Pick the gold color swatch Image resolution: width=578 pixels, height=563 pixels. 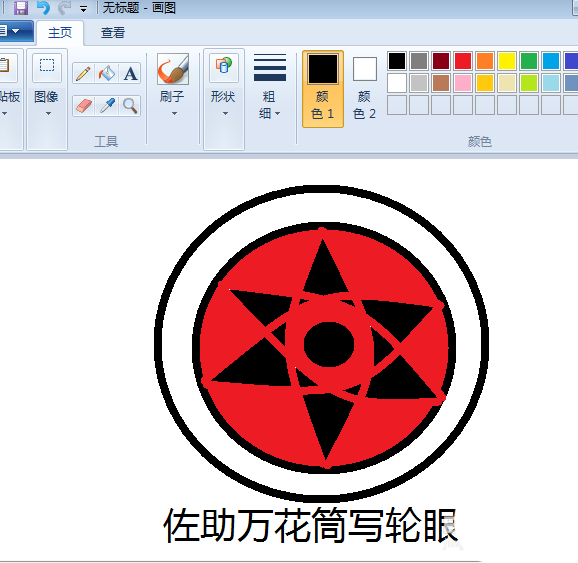[485, 83]
